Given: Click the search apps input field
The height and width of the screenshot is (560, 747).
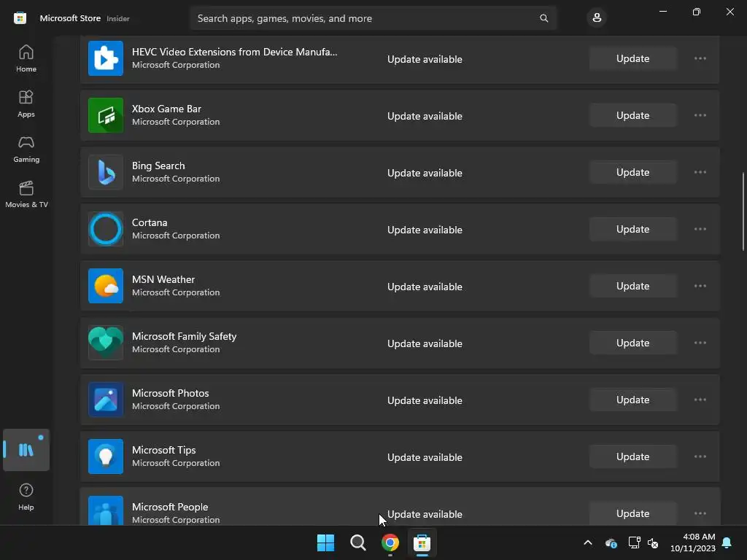Looking at the screenshot, I should click(373, 18).
